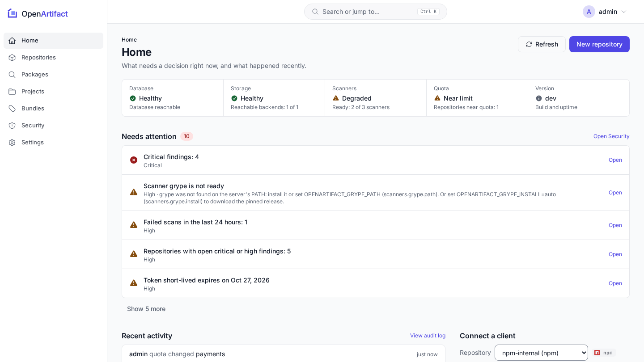
Task: Click the Home house icon in sidebar
Action: tap(12, 41)
